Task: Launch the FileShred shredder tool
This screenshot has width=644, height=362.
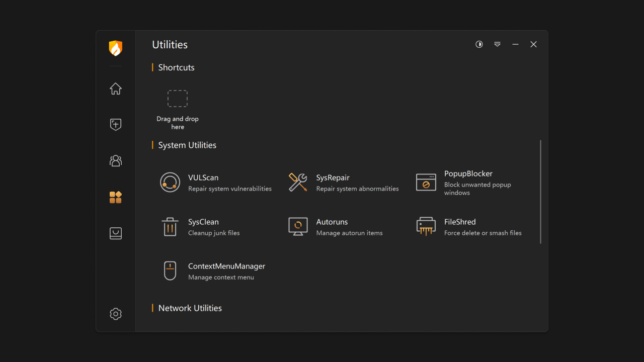Action: point(426,226)
